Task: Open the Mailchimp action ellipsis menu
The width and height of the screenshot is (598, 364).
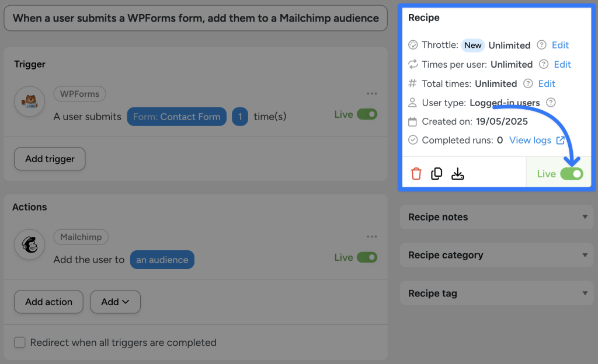Action: pyautogui.click(x=371, y=236)
